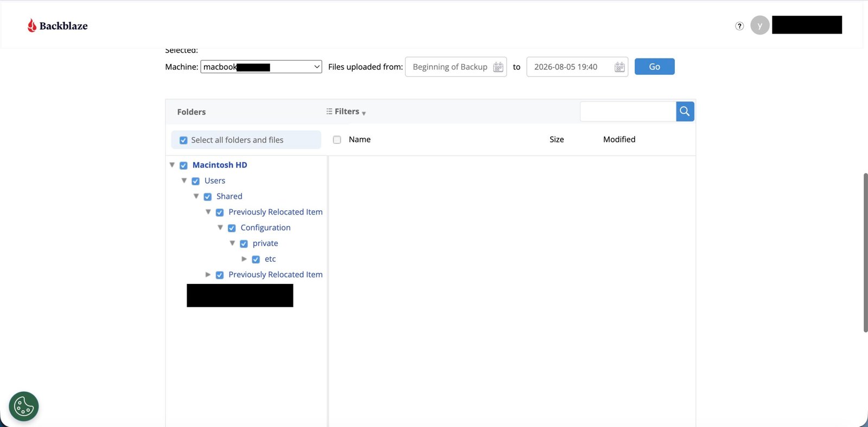
Task: Uncheck the collapsed Previously Relocated Item checkbox
Action: (x=220, y=275)
